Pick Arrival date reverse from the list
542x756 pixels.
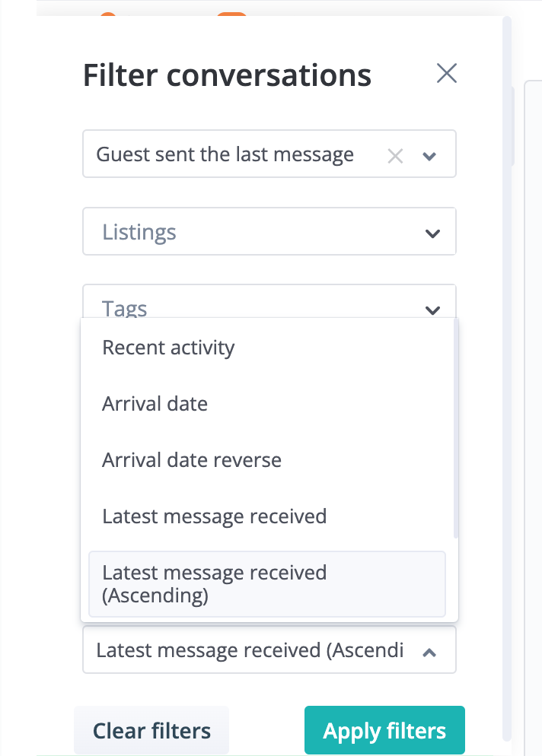(x=191, y=460)
